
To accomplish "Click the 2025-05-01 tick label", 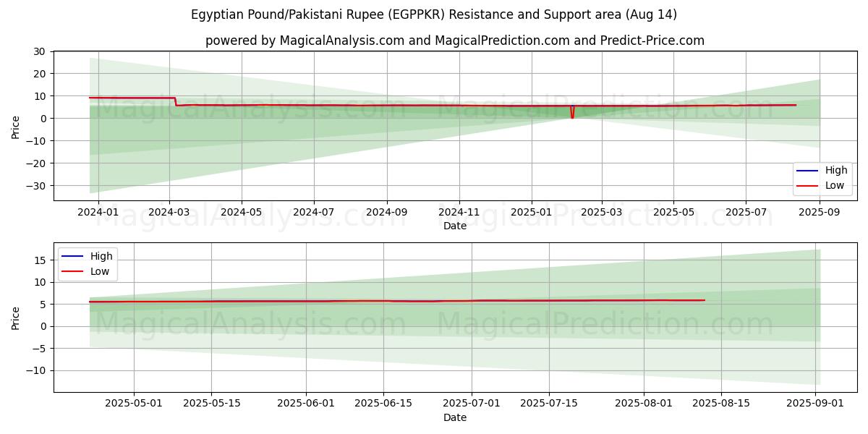I will pos(133,404).
